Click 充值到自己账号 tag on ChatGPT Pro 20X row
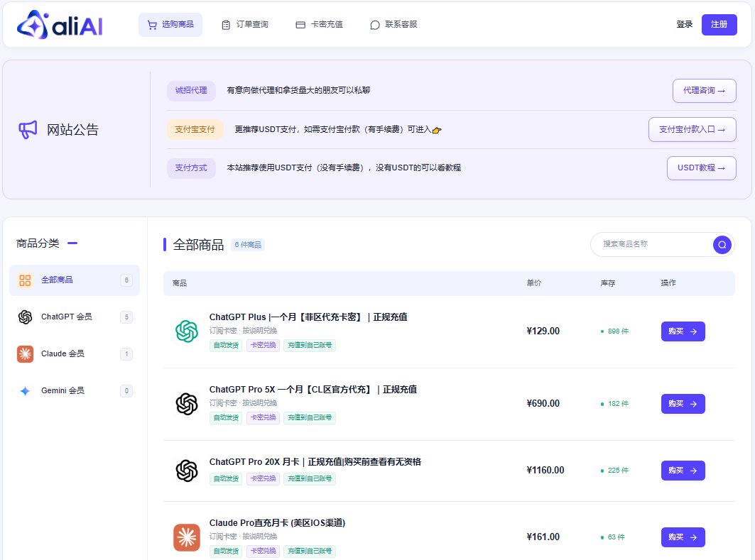This screenshot has width=755, height=560. click(310, 478)
